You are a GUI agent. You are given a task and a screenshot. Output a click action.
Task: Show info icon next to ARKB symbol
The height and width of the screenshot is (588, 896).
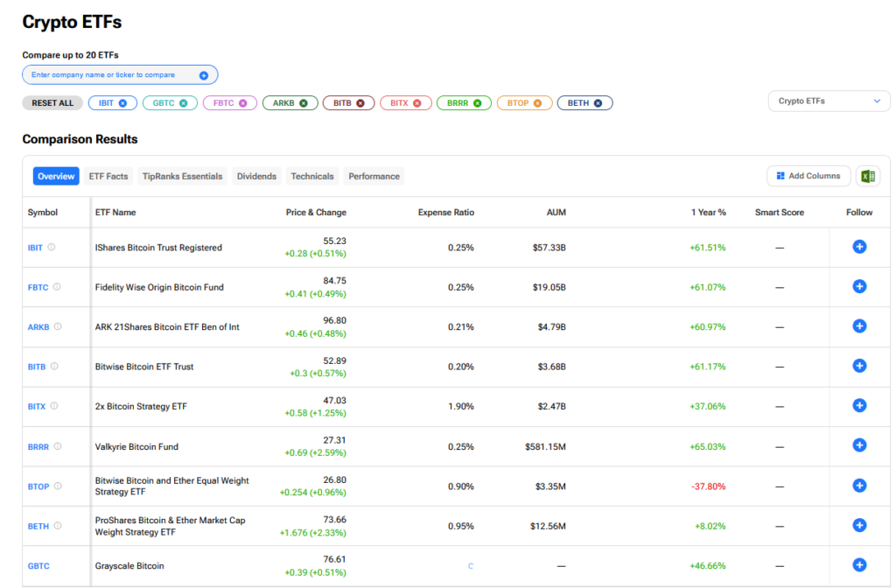click(58, 327)
